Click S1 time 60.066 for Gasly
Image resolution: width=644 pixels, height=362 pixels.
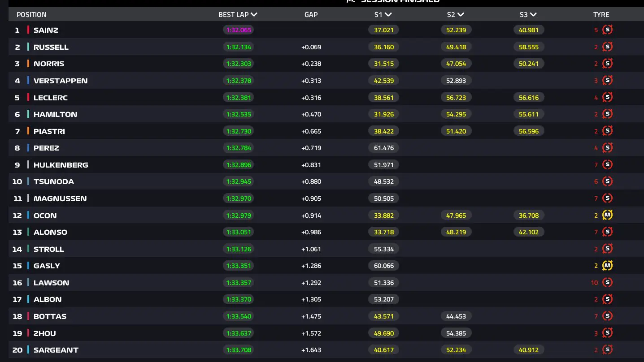(384, 266)
